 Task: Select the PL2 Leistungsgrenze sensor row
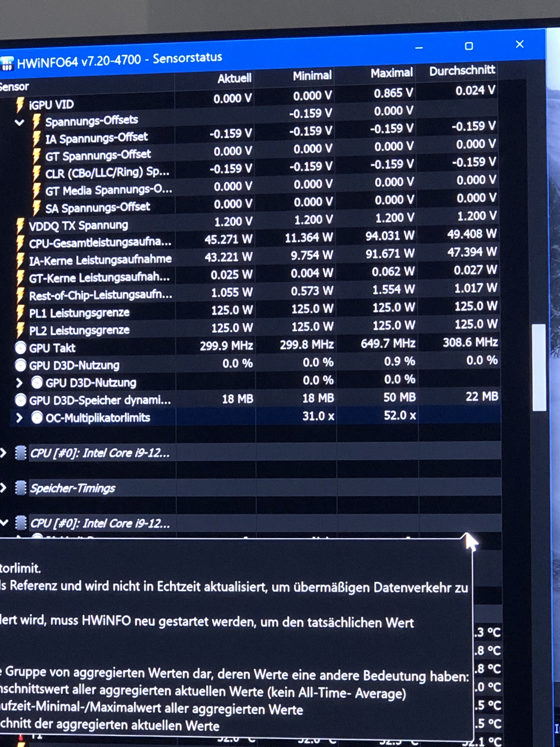(79, 330)
